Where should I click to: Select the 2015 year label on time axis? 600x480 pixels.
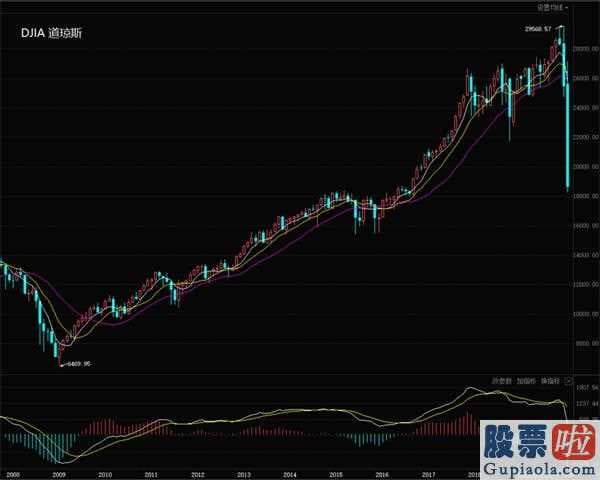click(x=336, y=475)
